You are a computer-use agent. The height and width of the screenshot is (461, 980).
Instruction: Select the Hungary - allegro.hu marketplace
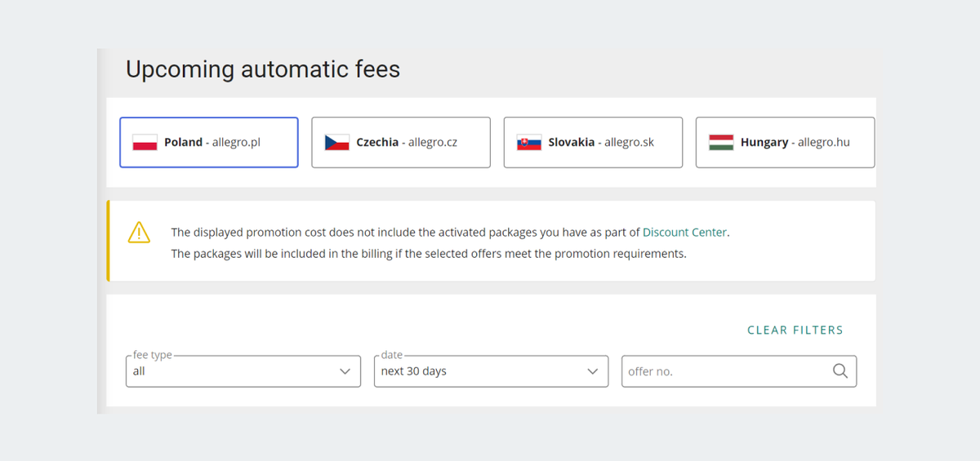coord(785,142)
